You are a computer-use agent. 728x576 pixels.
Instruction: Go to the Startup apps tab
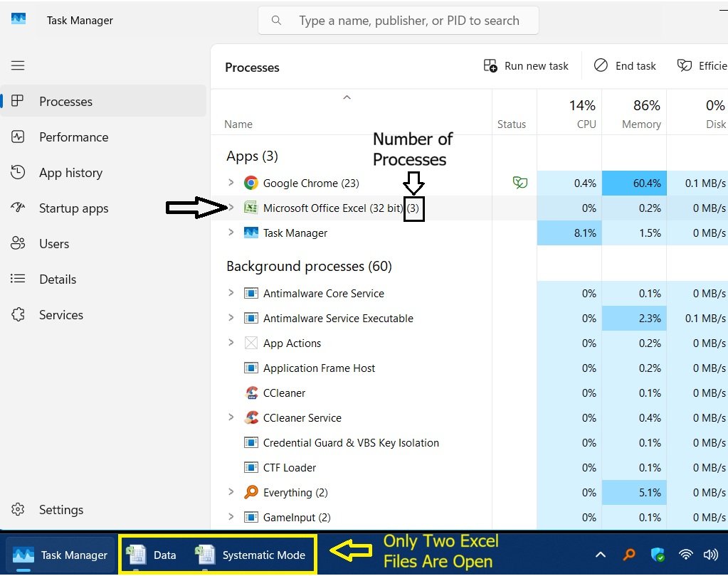pyautogui.click(x=103, y=208)
